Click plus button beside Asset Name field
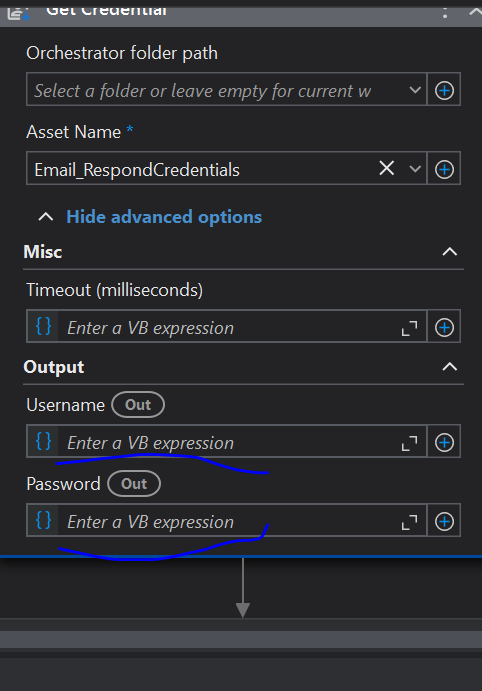Viewport: 482px width, 691px height. point(444,169)
